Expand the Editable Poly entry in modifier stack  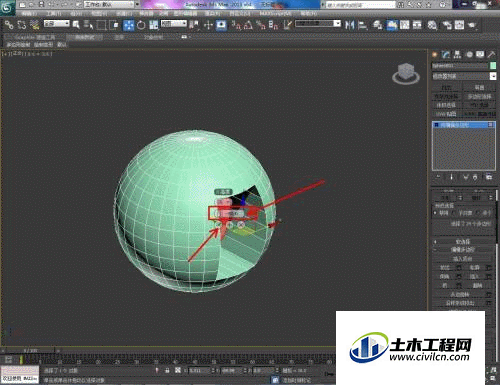pyautogui.click(x=436, y=125)
